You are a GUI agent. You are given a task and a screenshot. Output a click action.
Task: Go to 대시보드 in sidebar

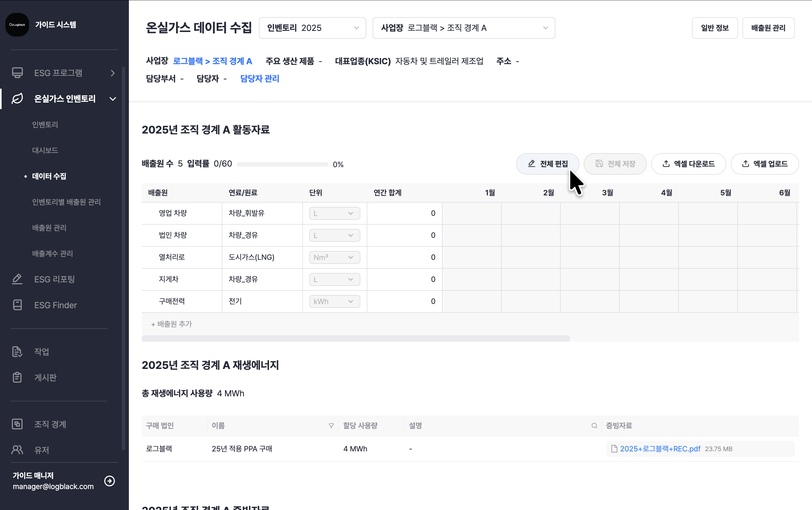pos(45,150)
